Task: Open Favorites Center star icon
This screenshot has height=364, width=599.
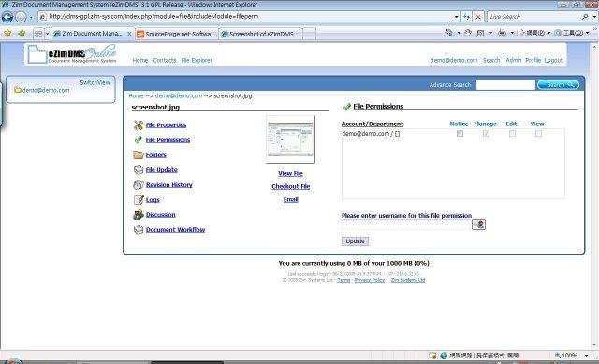Action: (7, 34)
